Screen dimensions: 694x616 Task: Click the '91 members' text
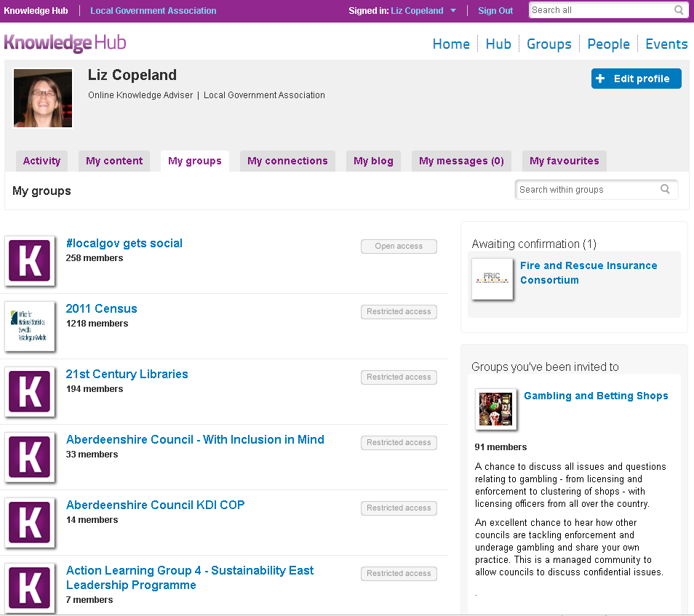click(x=500, y=447)
